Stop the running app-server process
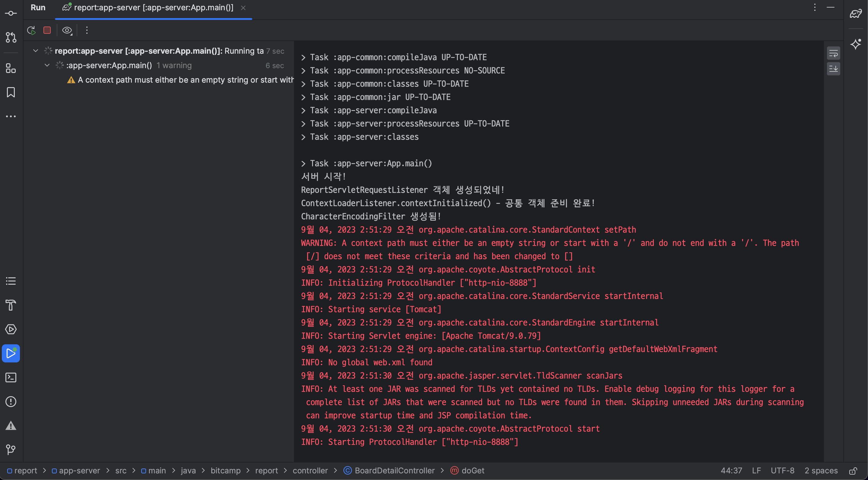The height and width of the screenshot is (480, 868). click(47, 31)
